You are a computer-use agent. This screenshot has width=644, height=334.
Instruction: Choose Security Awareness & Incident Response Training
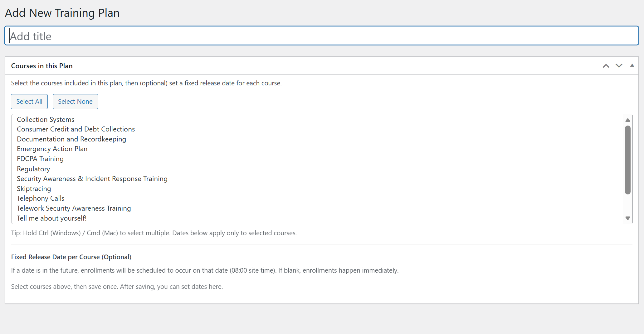tap(92, 179)
